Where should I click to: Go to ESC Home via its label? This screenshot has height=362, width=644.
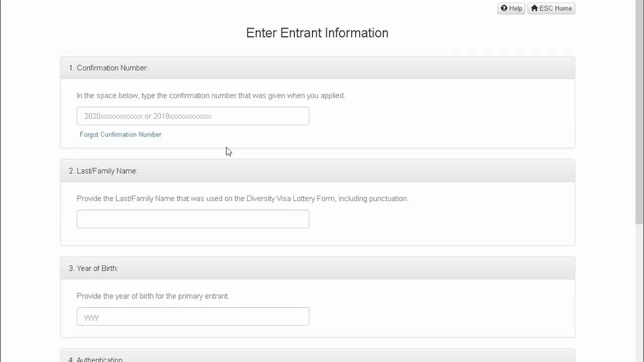555,9
